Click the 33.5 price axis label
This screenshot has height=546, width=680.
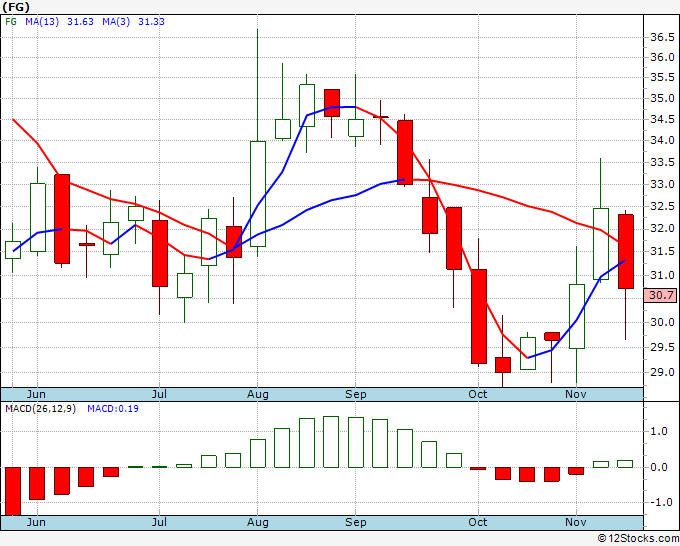pyautogui.click(x=662, y=163)
